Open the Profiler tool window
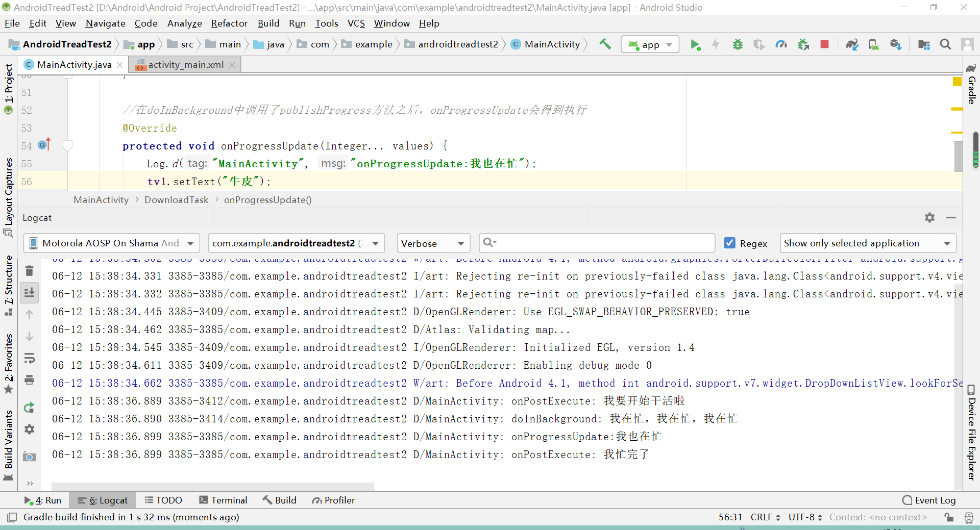 click(x=333, y=500)
